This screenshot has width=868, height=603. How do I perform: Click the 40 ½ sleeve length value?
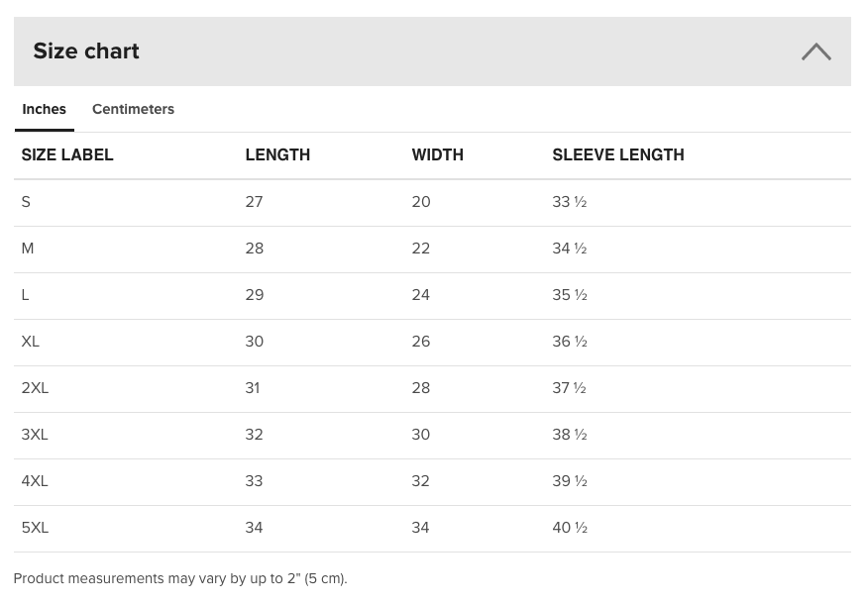tap(570, 528)
